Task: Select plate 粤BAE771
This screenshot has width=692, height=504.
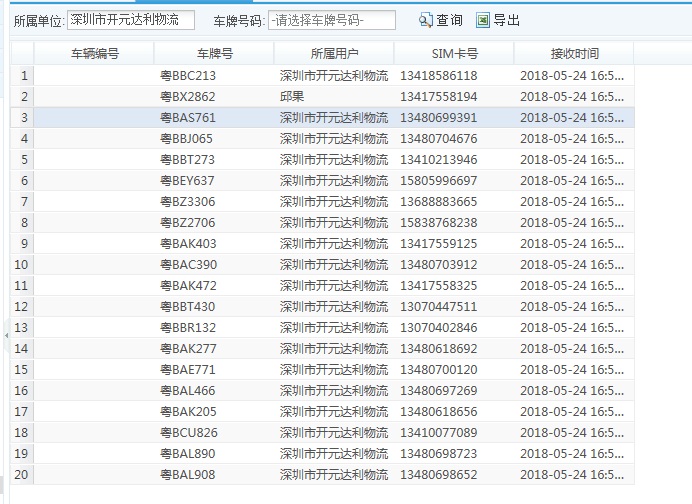Action: 188,370
